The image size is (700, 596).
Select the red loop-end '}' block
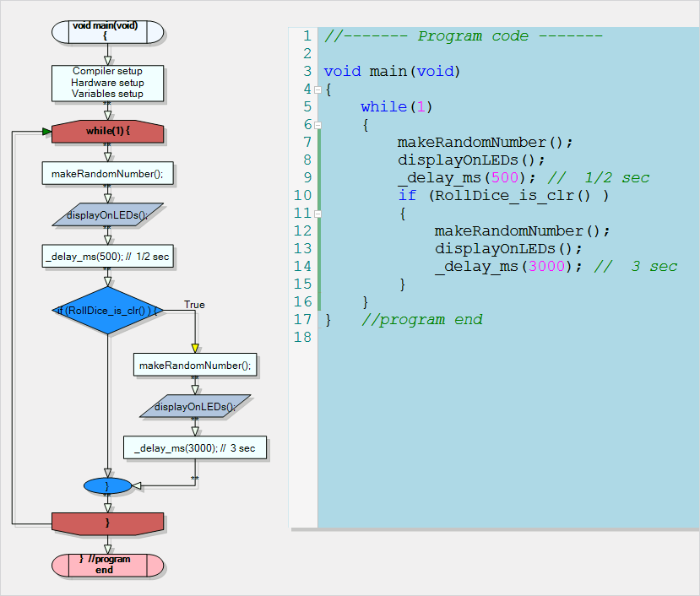(107, 523)
